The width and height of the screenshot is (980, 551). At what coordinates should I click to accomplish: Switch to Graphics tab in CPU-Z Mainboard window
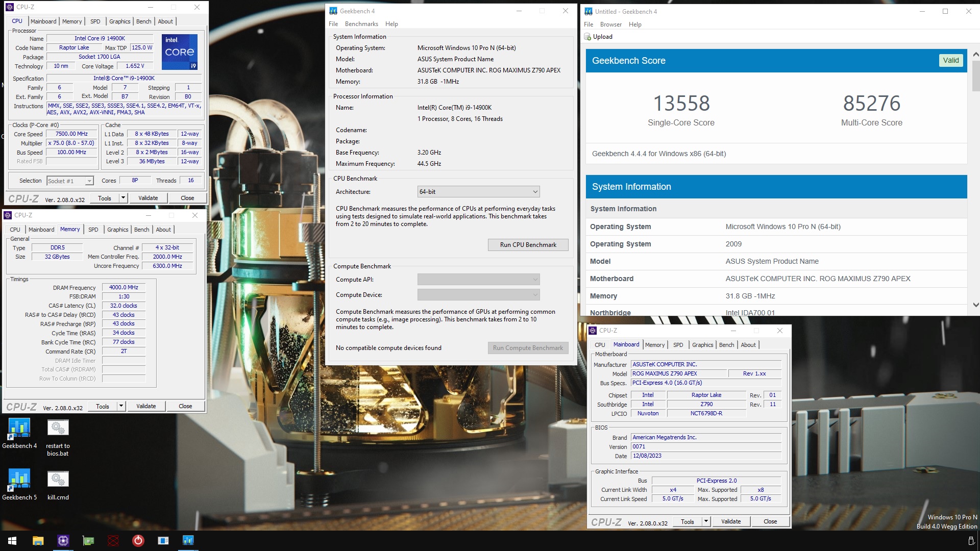(702, 345)
